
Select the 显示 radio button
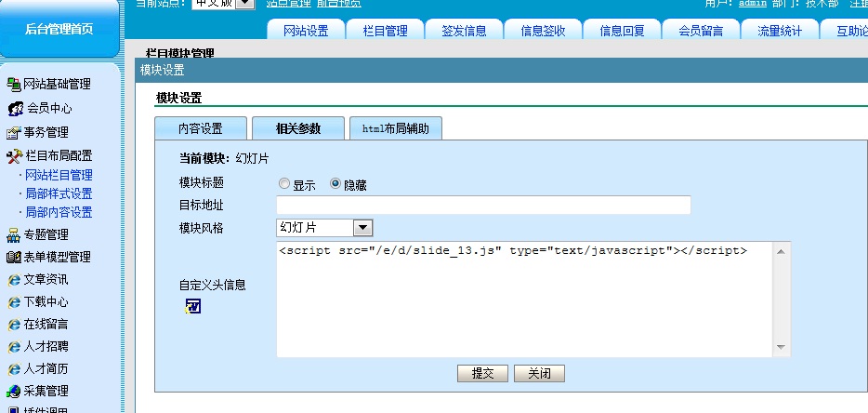pyautogui.click(x=284, y=184)
